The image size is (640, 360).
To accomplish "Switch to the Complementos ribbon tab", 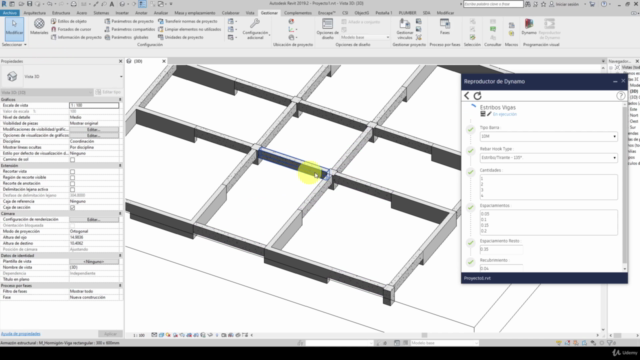I will 298,13.
